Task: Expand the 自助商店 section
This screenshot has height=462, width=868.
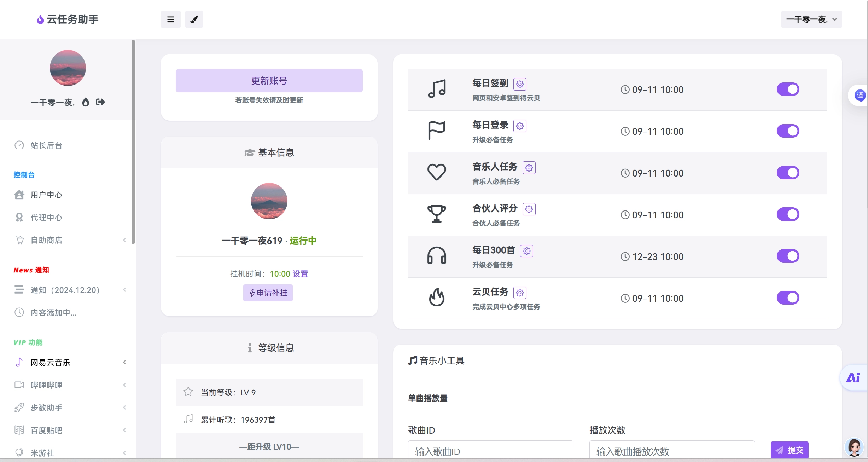Action: pyautogui.click(x=48, y=240)
